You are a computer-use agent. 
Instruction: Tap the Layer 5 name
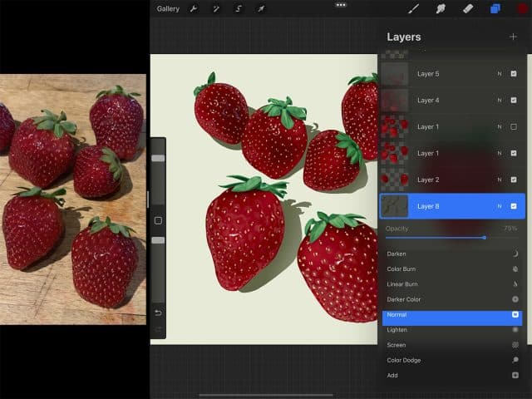click(x=428, y=74)
